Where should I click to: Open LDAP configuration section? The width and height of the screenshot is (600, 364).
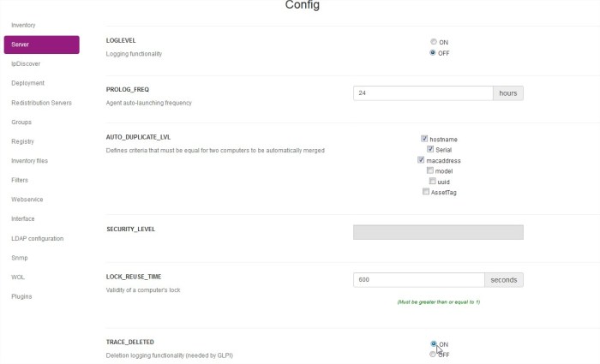tap(36, 238)
